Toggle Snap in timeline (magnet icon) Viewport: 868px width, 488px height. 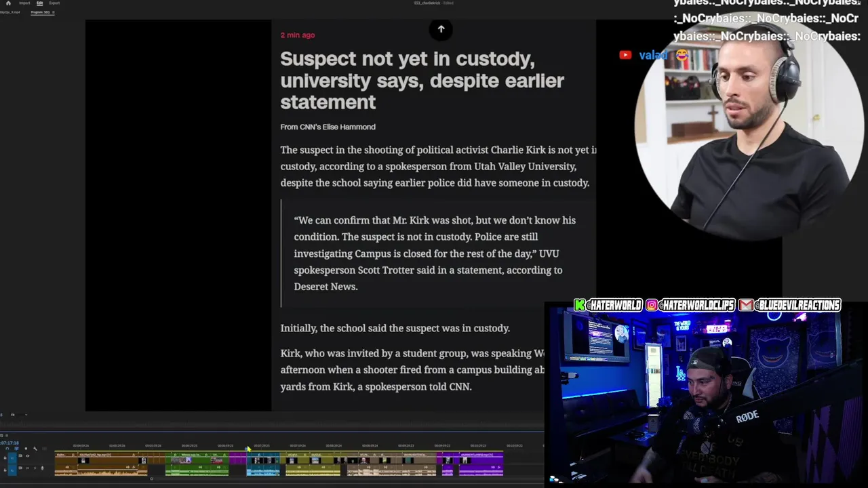point(7,449)
